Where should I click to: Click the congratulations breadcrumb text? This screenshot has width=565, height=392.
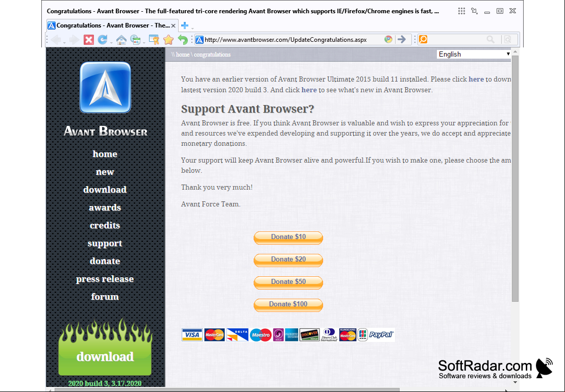(x=212, y=55)
